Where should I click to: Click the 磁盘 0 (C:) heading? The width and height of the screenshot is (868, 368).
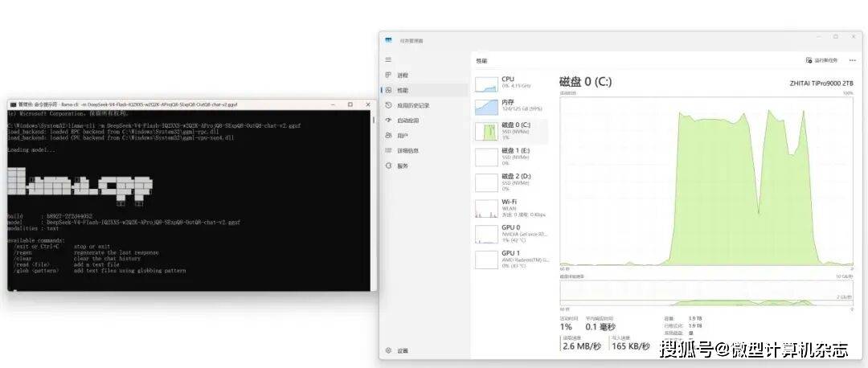tap(586, 82)
